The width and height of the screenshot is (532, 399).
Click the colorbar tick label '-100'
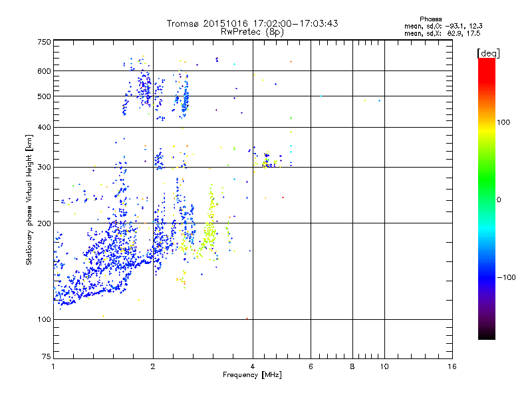click(506, 277)
